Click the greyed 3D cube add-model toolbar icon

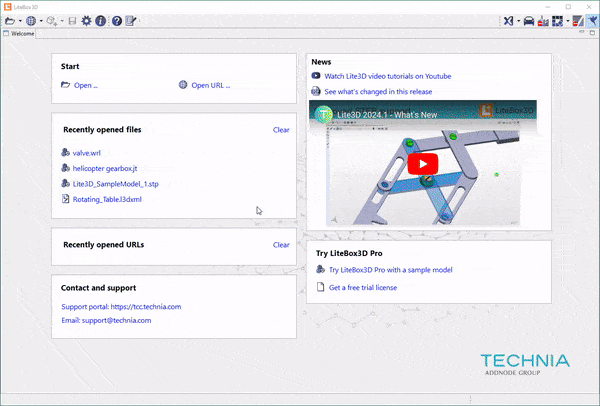[x=52, y=21]
